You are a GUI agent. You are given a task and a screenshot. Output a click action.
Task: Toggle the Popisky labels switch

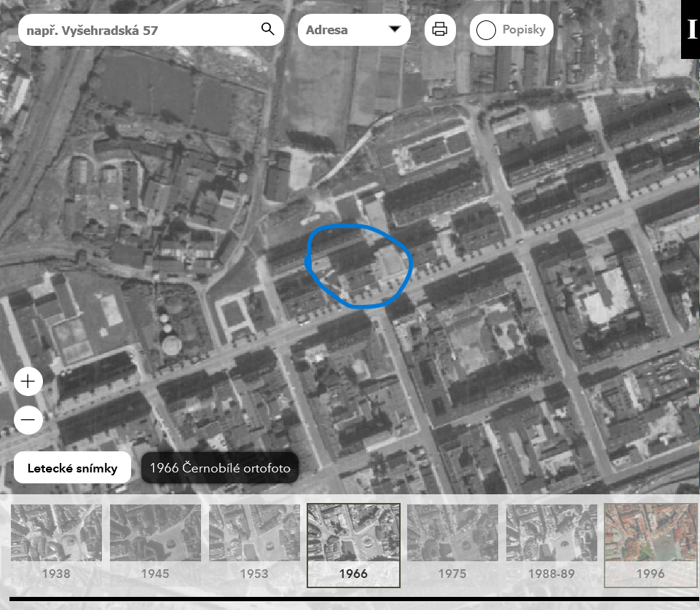tap(511, 30)
